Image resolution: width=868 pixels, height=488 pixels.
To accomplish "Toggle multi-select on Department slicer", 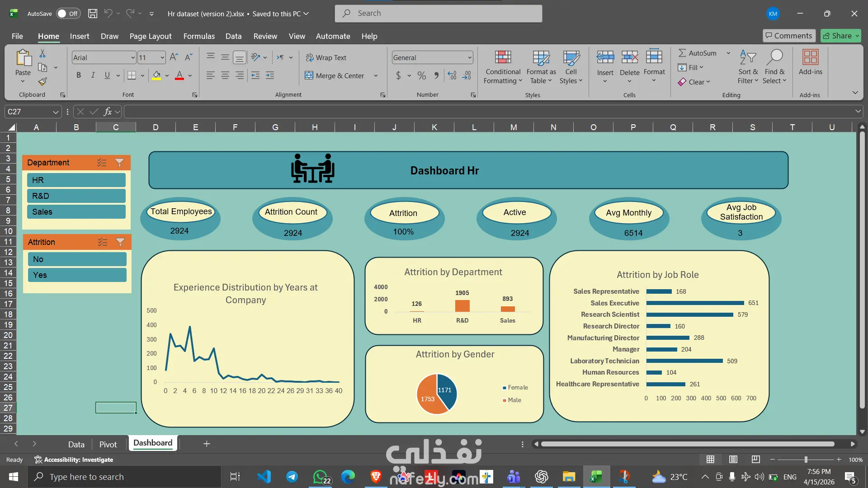I will (x=102, y=163).
